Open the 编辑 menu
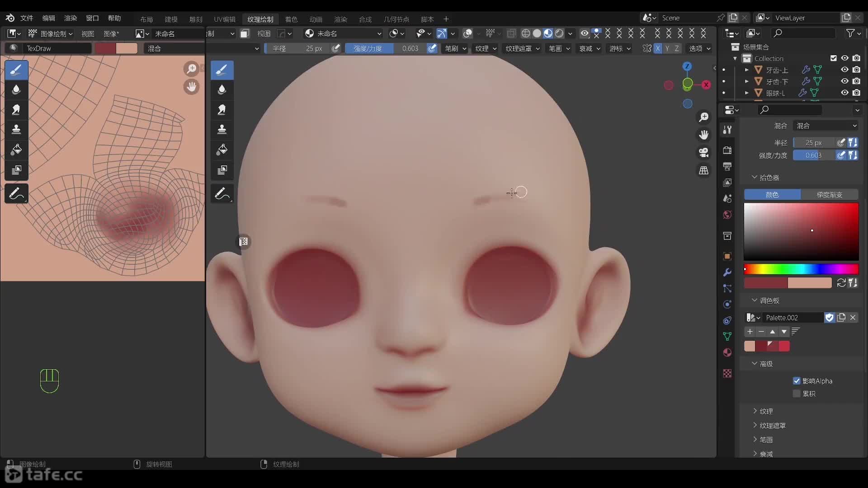The height and width of the screenshot is (488, 868). point(48,18)
